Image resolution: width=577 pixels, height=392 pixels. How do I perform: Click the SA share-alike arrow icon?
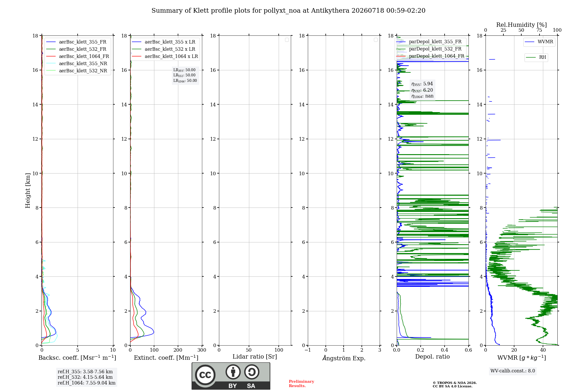[x=252, y=372]
